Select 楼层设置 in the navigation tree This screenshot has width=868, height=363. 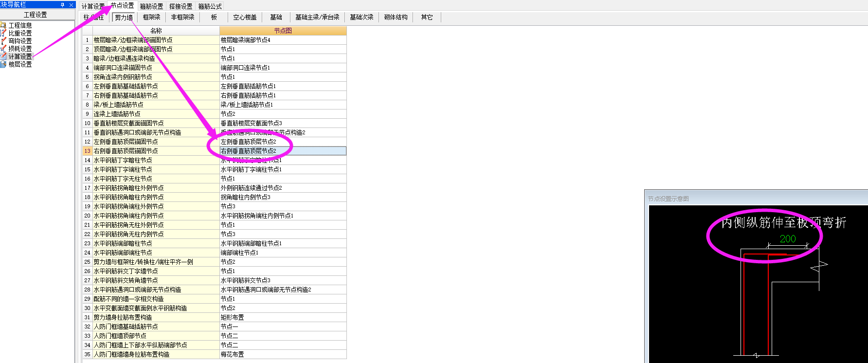tap(20, 64)
